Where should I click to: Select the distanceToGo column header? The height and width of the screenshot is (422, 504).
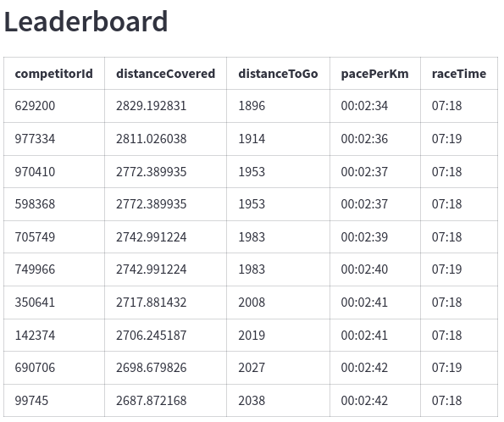(278, 74)
